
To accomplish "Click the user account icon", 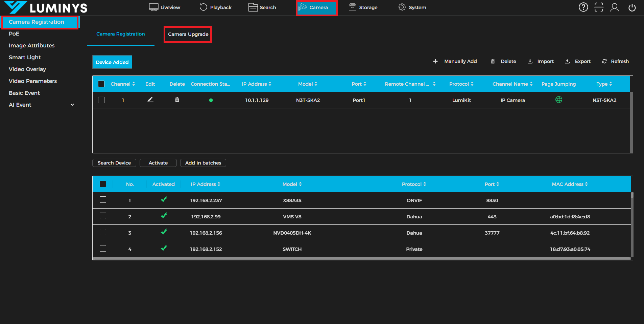I will [614, 7].
